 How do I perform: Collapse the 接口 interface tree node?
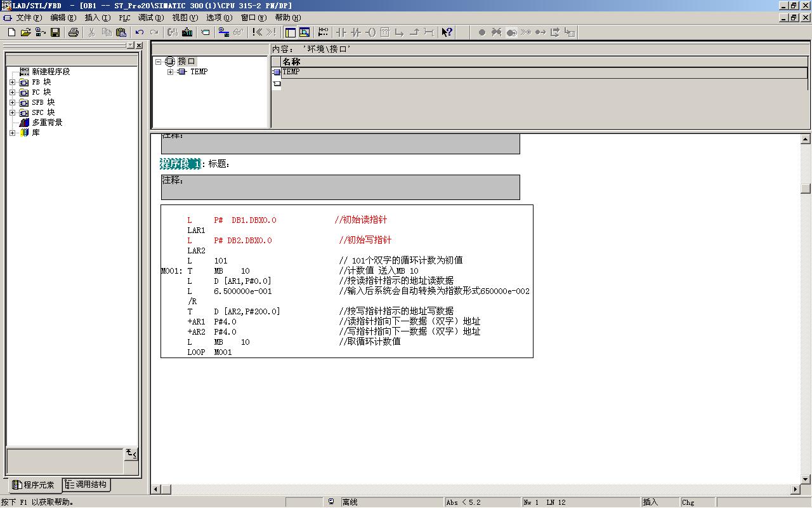[x=159, y=62]
